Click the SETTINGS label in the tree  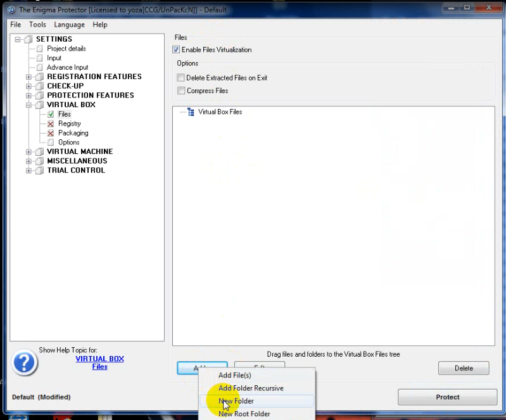54,39
